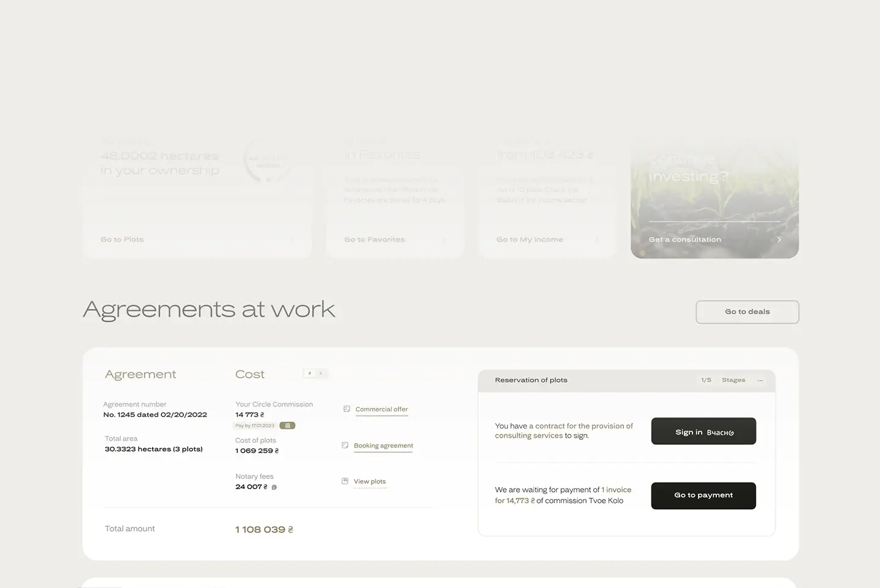Open the ellipsis menu in Reservation of plots header
The image size is (880, 588).
coord(760,380)
